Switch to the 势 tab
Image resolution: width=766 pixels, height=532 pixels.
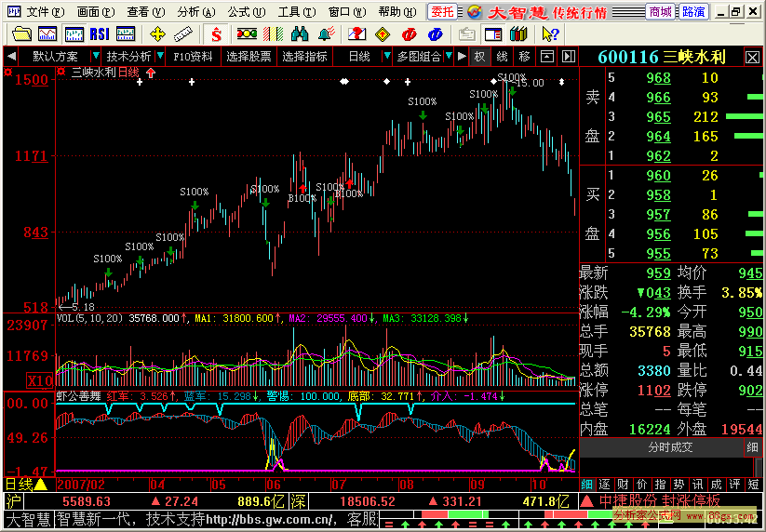click(679, 485)
